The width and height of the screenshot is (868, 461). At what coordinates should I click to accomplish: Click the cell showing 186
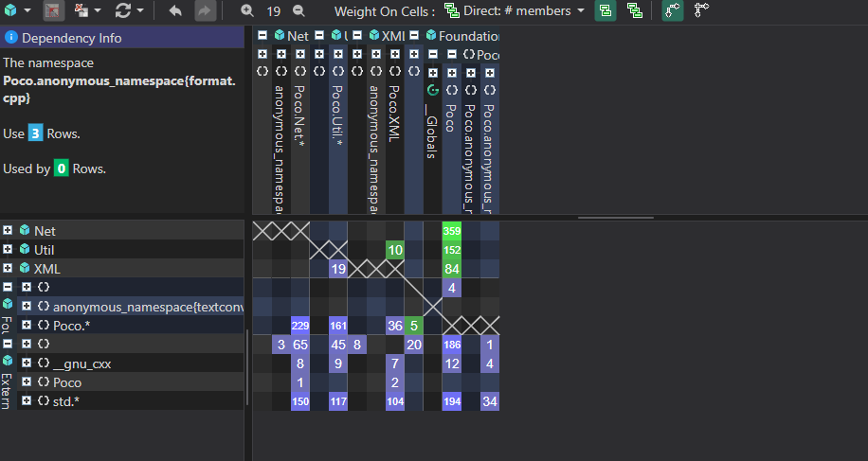tap(452, 345)
